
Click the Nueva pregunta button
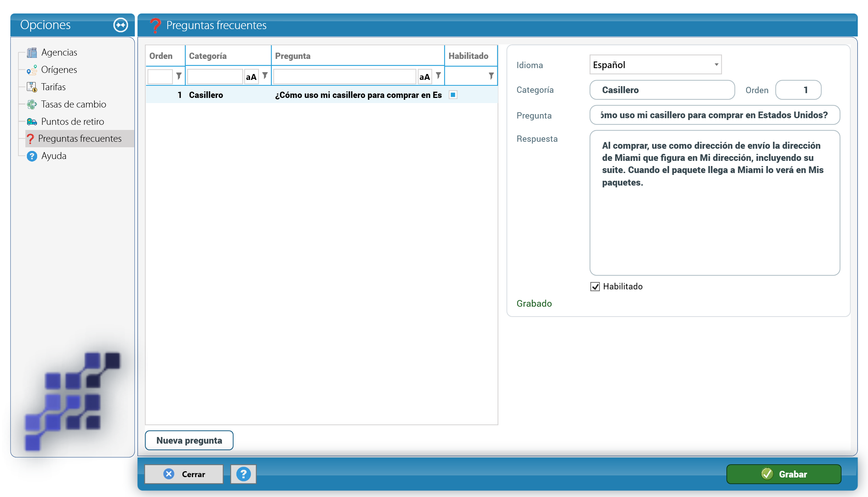pyautogui.click(x=189, y=440)
